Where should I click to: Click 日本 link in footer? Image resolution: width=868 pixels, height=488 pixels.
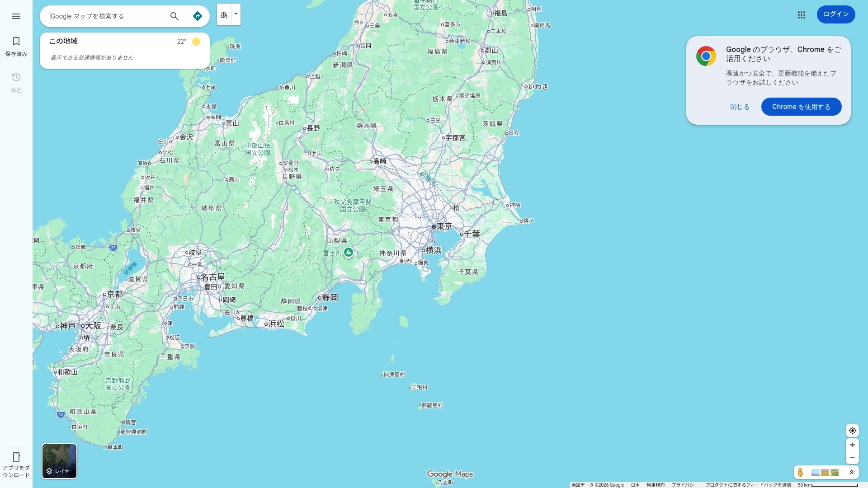[x=635, y=485]
